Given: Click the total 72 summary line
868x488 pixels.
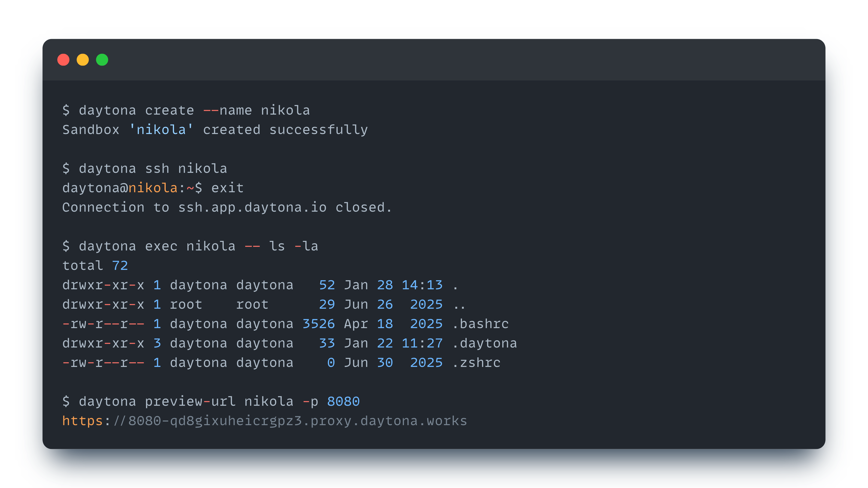Looking at the screenshot, I should (x=95, y=265).
